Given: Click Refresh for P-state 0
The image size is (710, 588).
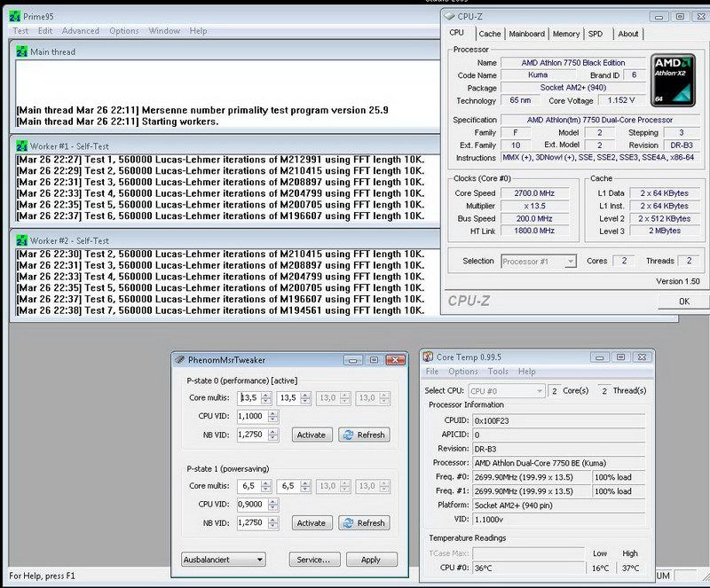Looking at the screenshot, I should coord(364,435).
